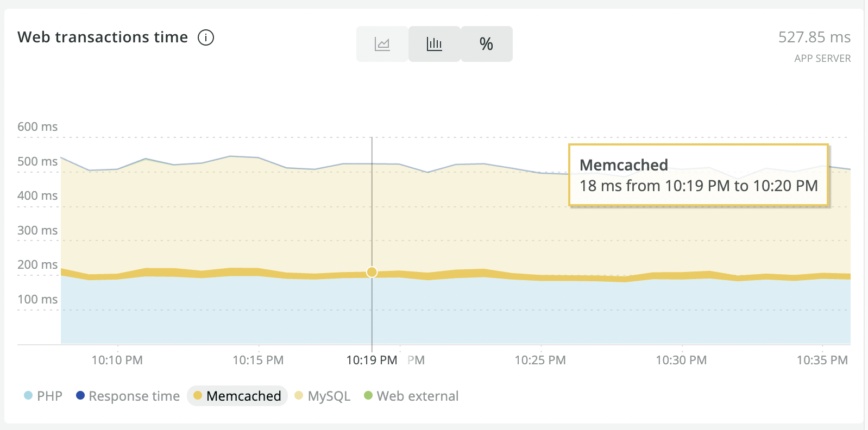
Task: Click the APP SERVER label
Action: pos(822,59)
